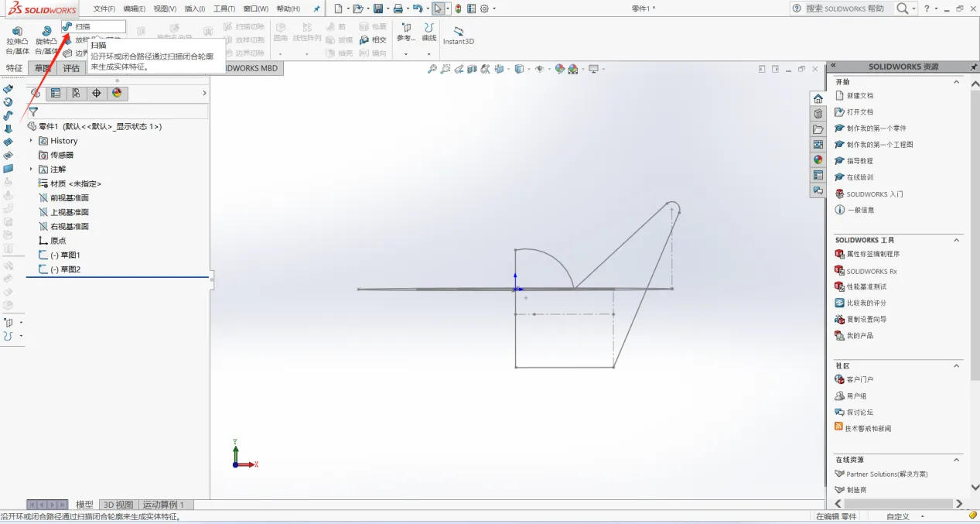Click the Save icon in top toolbar
This screenshot has width=980, height=524.
tap(378, 9)
